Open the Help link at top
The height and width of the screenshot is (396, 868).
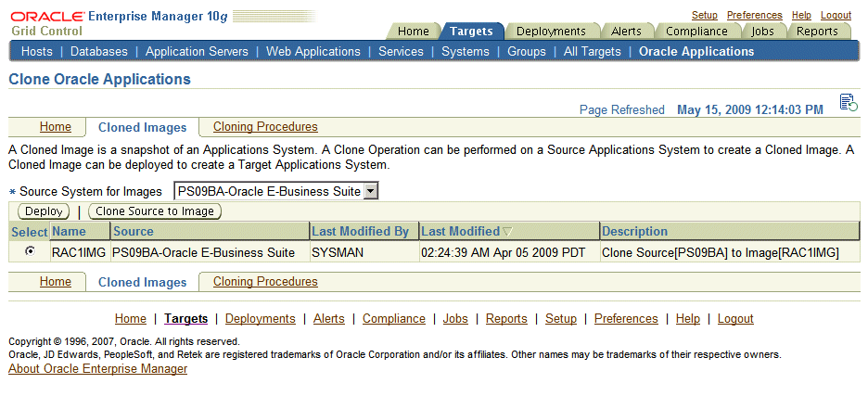pos(801,15)
